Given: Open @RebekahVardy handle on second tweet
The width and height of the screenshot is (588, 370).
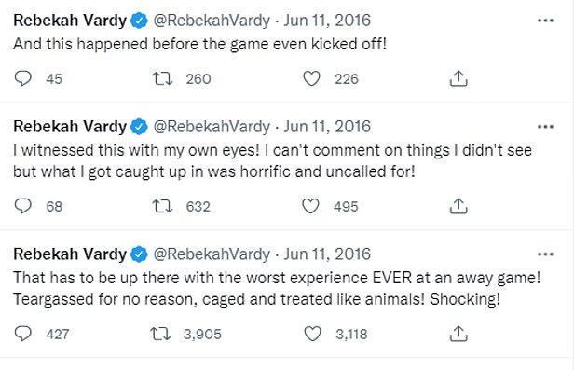Looking at the screenshot, I should (x=212, y=127).
